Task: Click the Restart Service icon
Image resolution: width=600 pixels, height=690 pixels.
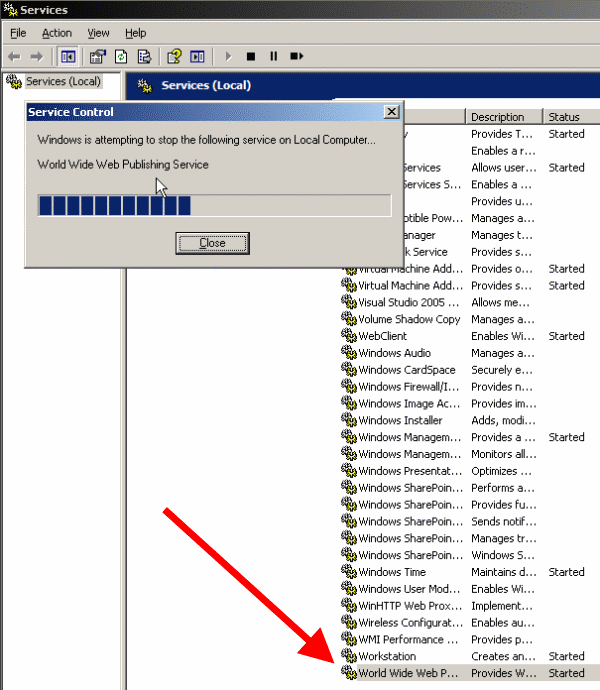Action: tap(297, 56)
